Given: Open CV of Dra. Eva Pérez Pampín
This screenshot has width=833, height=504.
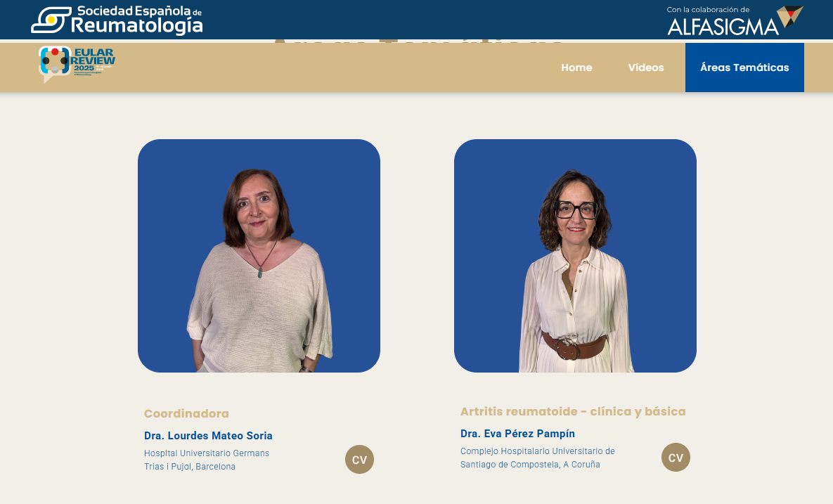Looking at the screenshot, I should tap(676, 458).
